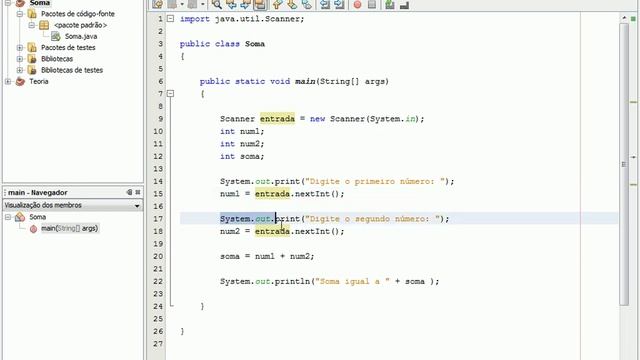The height and width of the screenshot is (360, 640).
Task: Select the Pacotes de testes folder label
Action: point(68,48)
